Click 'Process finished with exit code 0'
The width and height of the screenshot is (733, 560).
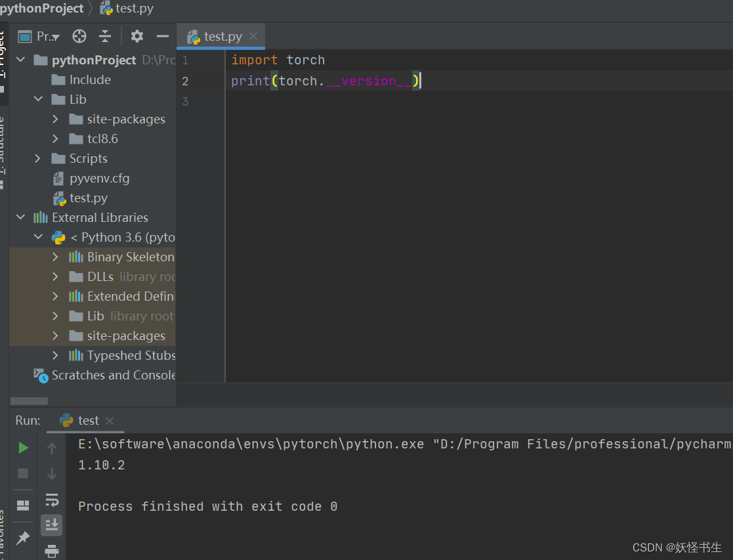click(207, 506)
